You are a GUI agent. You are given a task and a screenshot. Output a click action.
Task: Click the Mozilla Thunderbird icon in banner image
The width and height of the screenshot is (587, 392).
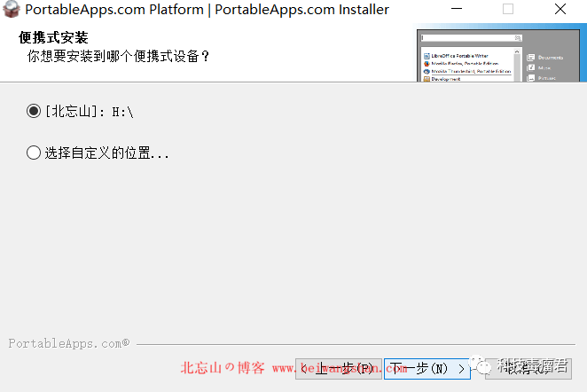[x=427, y=71]
